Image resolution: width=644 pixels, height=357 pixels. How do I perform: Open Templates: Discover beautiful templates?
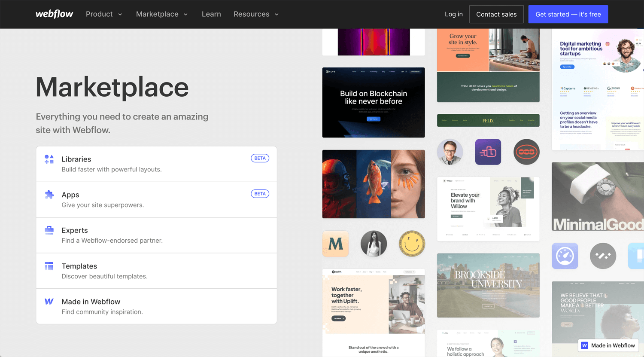(x=156, y=271)
